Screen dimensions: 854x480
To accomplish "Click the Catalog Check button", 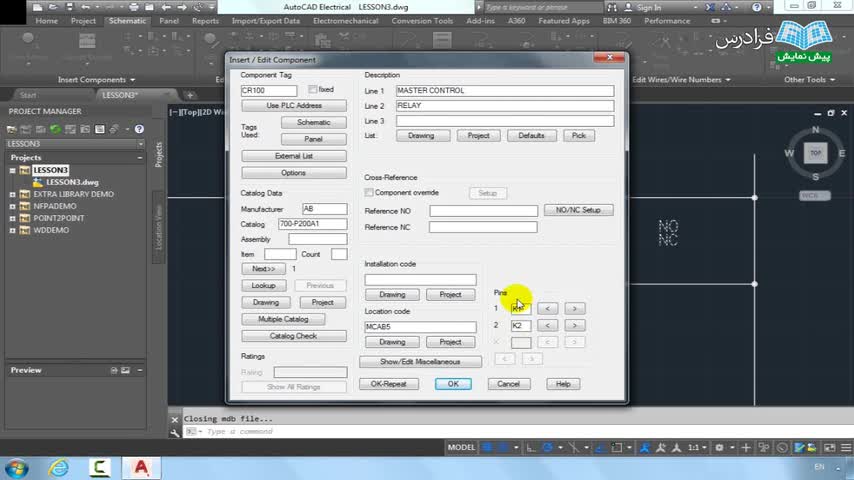I will click(x=294, y=336).
